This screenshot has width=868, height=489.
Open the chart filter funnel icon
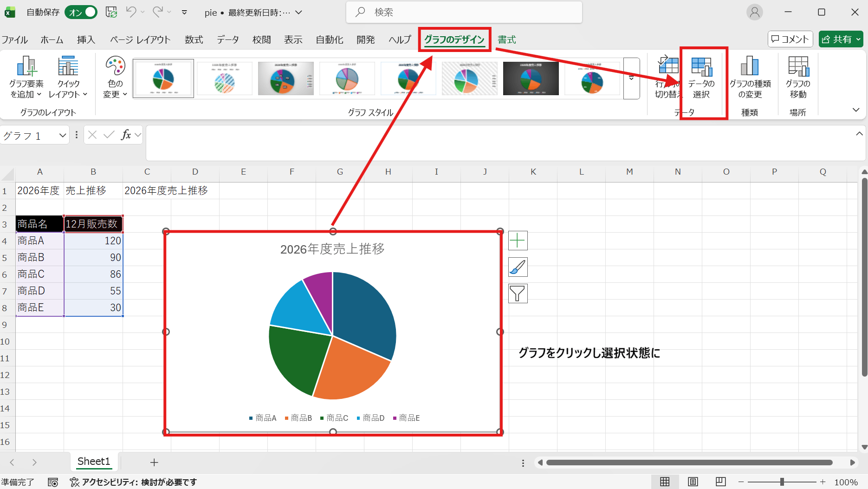pos(518,293)
